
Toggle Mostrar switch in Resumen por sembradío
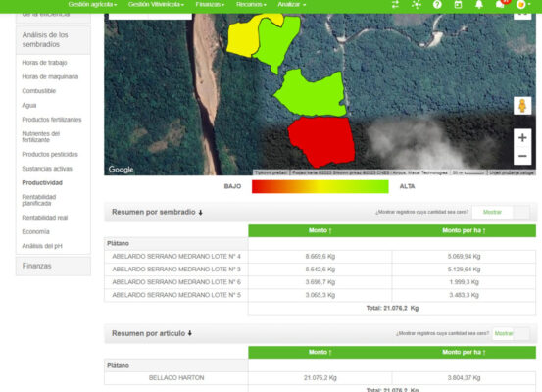501,212
